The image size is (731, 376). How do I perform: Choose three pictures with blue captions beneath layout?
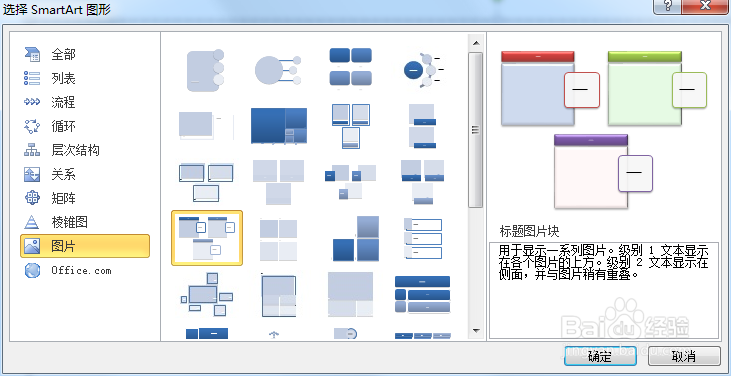pyautogui.click(x=423, y=182)
